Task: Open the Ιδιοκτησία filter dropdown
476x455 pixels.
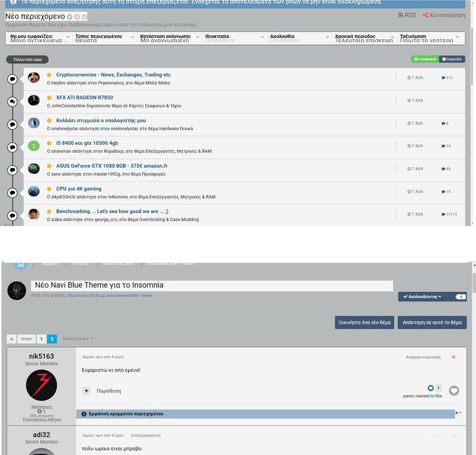Action: click(234, 38)
